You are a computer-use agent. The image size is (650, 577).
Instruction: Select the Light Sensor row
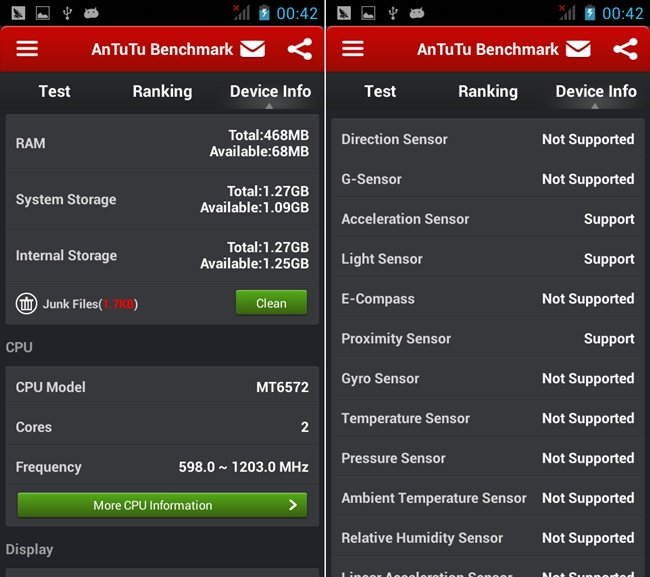(x=488, y=259)
